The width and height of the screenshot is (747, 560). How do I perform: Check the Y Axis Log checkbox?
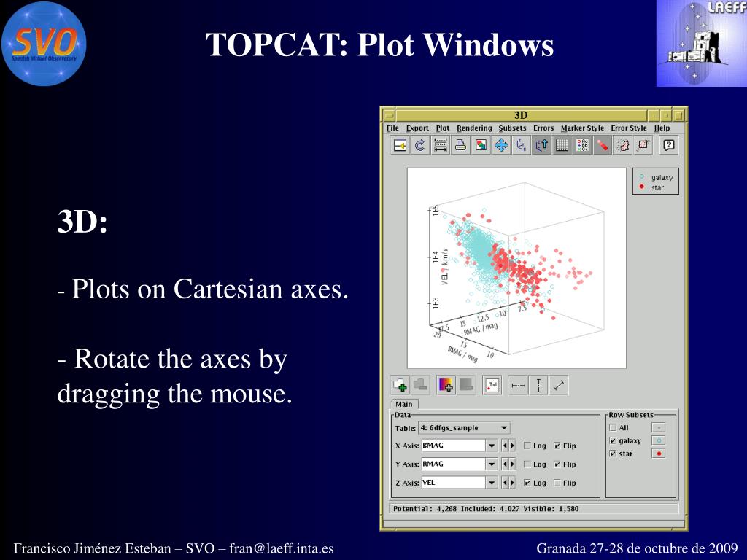527,464
